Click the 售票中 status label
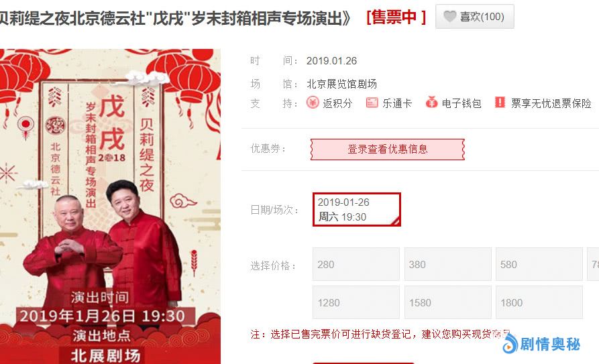 pos(396,17)
